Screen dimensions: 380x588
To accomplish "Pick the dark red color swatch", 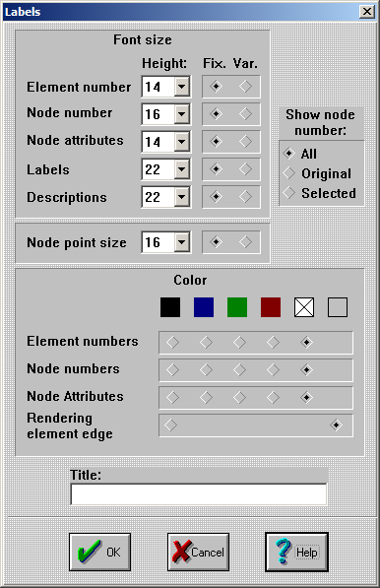I will pos(271,307).
